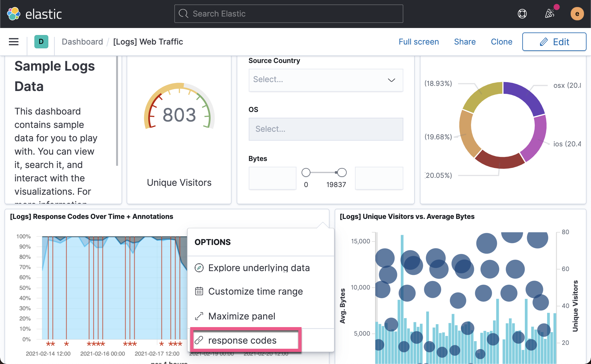Open the OS select dropdown
This screenshot has height=364, width=591.
pyautogui.click(x=326, y=129)
